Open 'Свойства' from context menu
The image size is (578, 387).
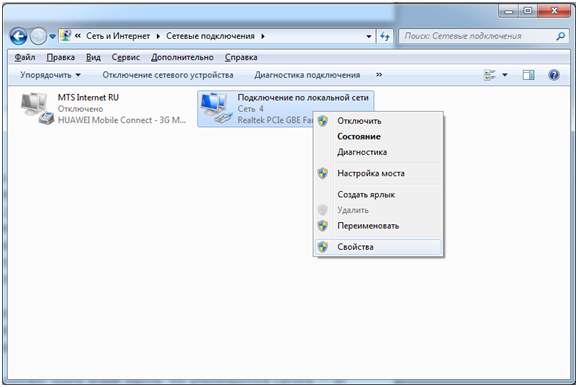[378, 247]
